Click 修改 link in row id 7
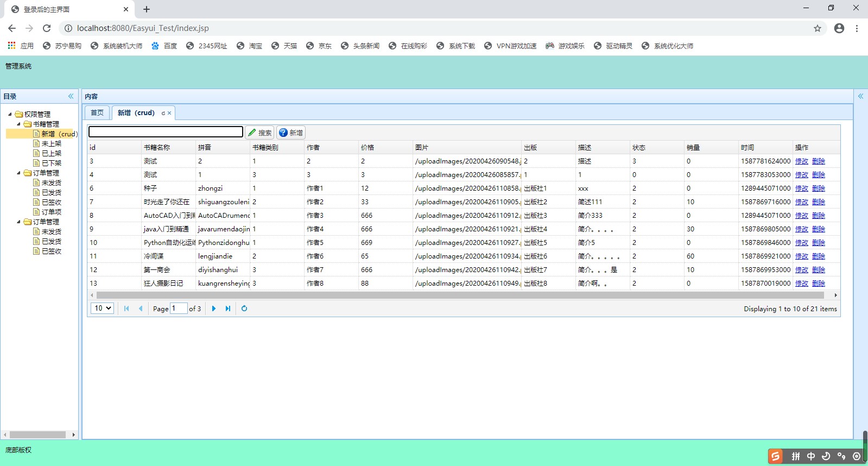The image size is (868, 466). (802, 202)
